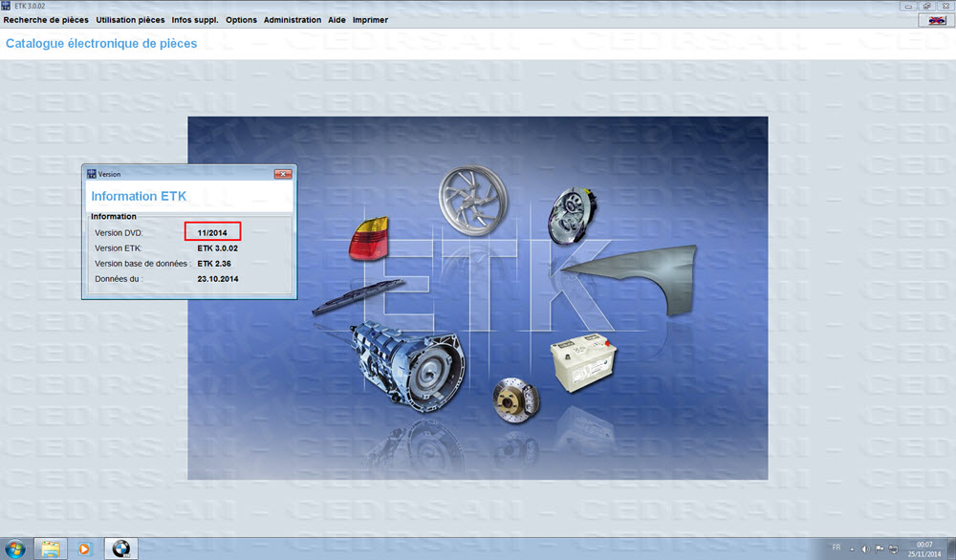Click the ETK application title bar icon
Viewport: 956px width, 560px height.
click(6, 6)
